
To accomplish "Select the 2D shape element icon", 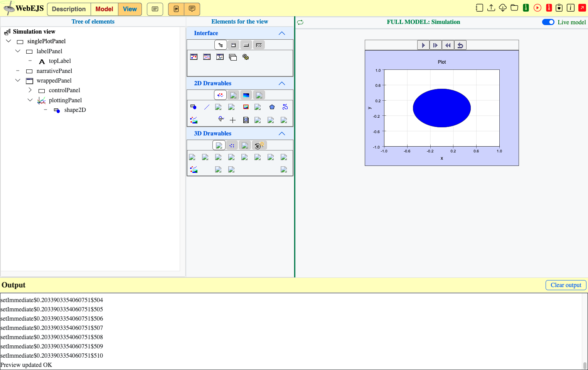I will pos(194,107).
